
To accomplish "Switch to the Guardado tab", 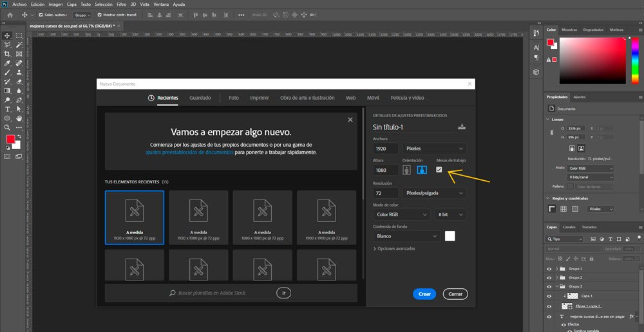I will (x=200, y=98).
